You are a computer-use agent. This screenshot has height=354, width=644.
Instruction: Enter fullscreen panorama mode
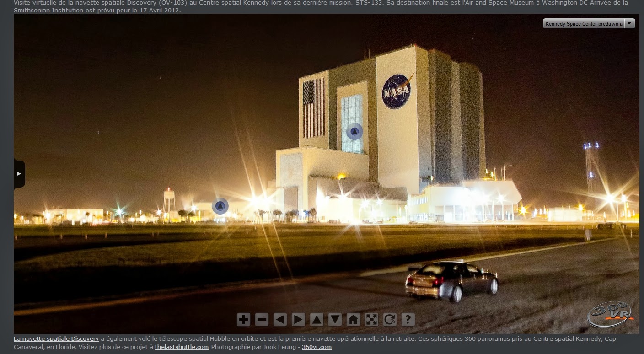(371, 319)
